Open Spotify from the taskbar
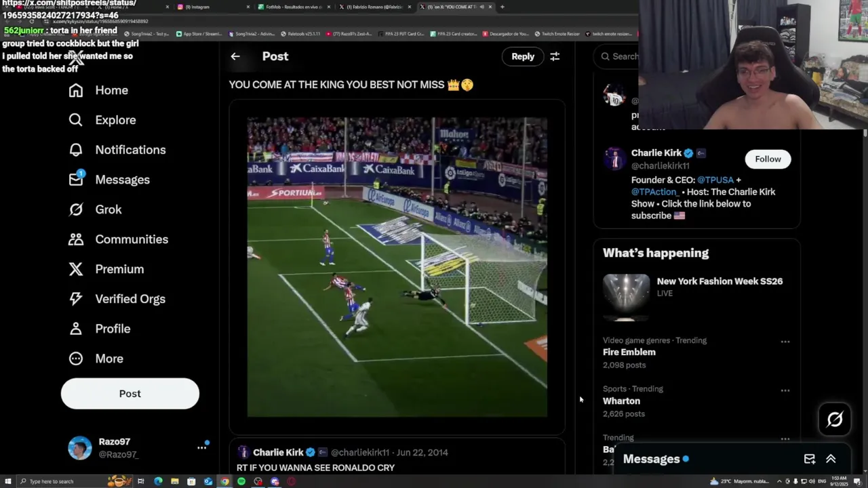 241,481
